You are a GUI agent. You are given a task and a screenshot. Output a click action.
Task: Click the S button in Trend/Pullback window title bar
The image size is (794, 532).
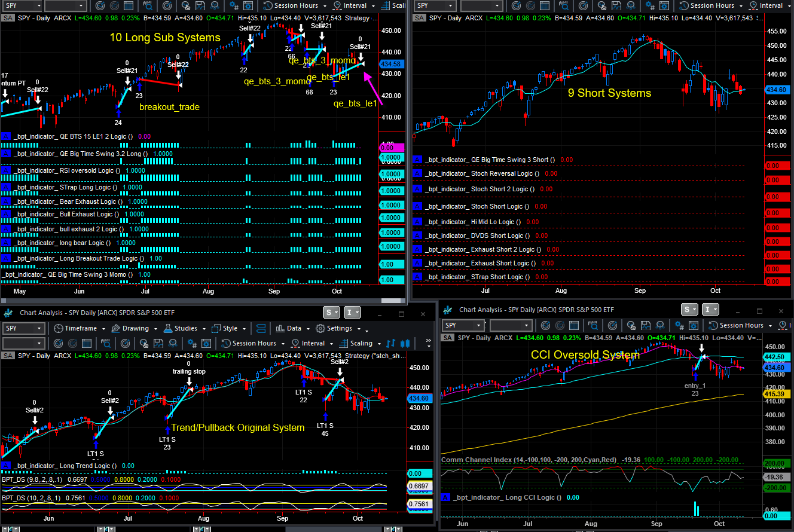click(x=332, y=312)
